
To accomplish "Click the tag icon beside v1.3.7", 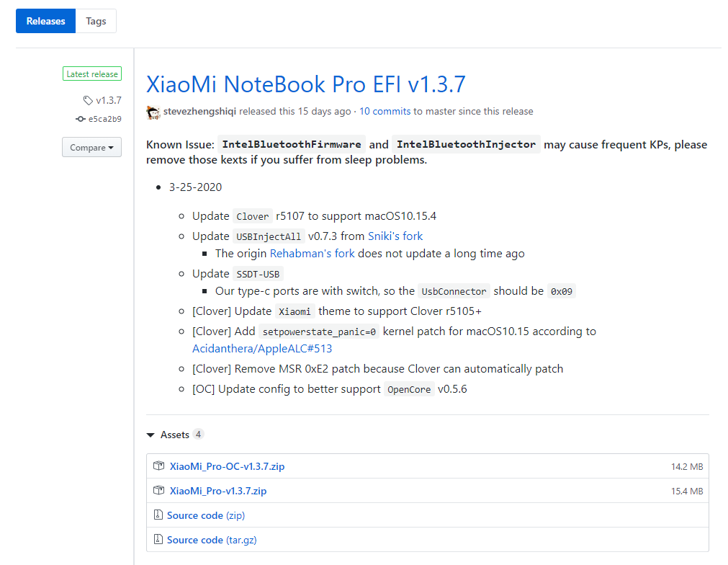I will pyautogui.click(x=88, y=100).
